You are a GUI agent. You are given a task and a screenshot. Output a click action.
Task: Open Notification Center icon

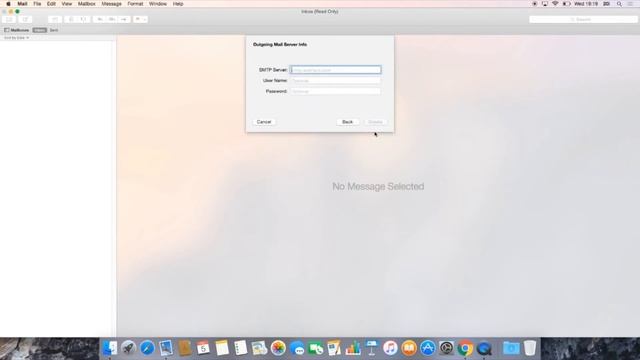point(631,4)
